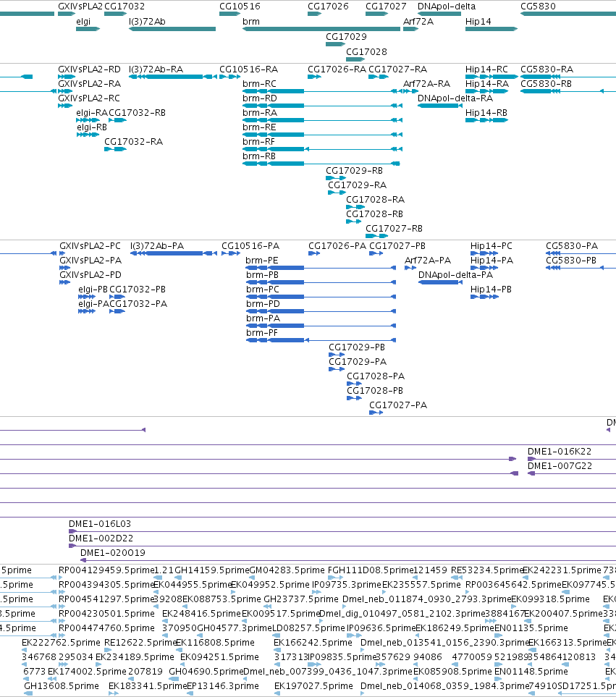Screen dimensions: 616x697
Task: Open the elgi gene feature label
Action: click(x=83, y=21)
